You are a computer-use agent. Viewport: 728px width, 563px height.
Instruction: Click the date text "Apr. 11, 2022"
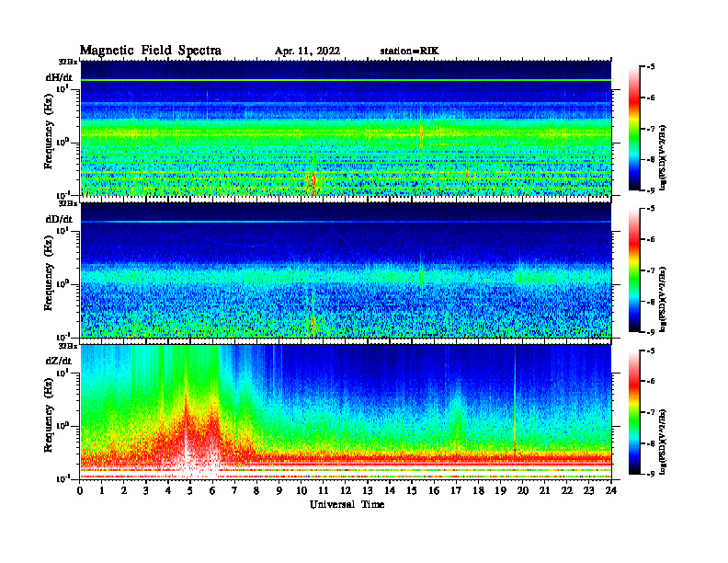(x=307, y=52)
